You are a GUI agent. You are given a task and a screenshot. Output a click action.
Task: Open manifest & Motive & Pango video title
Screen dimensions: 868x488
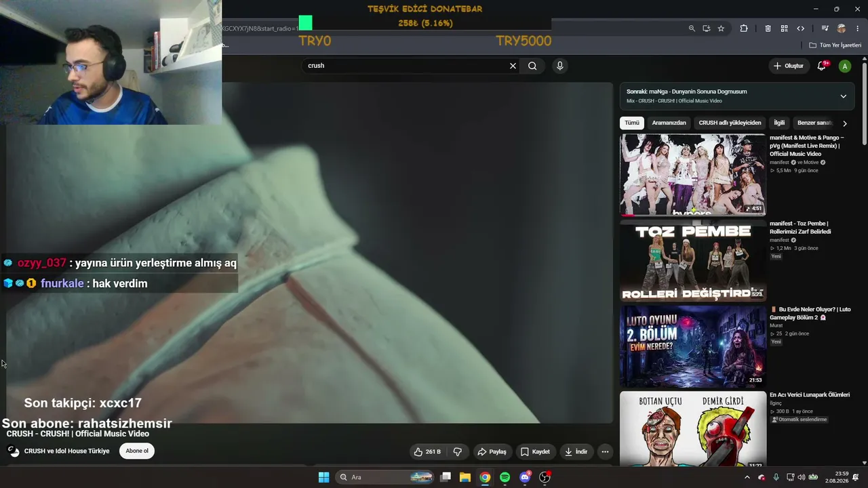(x=807, y=146)
